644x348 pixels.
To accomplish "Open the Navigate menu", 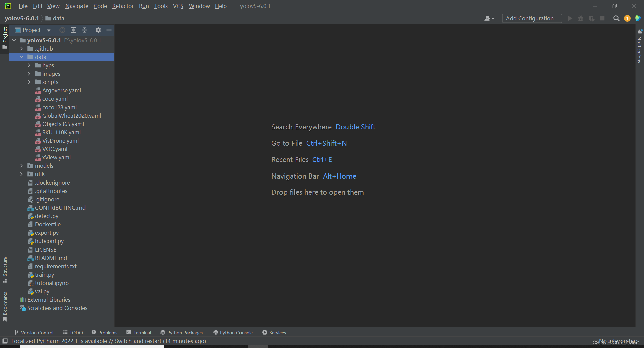I will (77, 6).
